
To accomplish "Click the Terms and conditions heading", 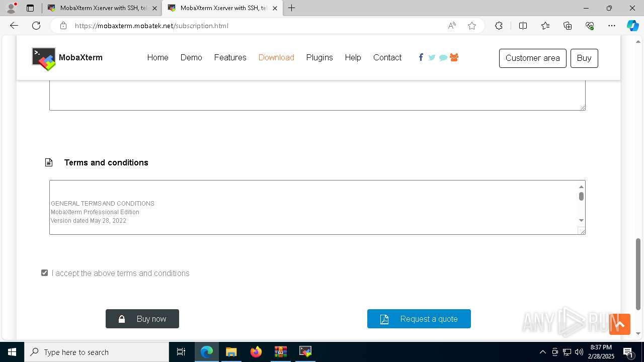I will pyautogui.click(x=106, y=162).
